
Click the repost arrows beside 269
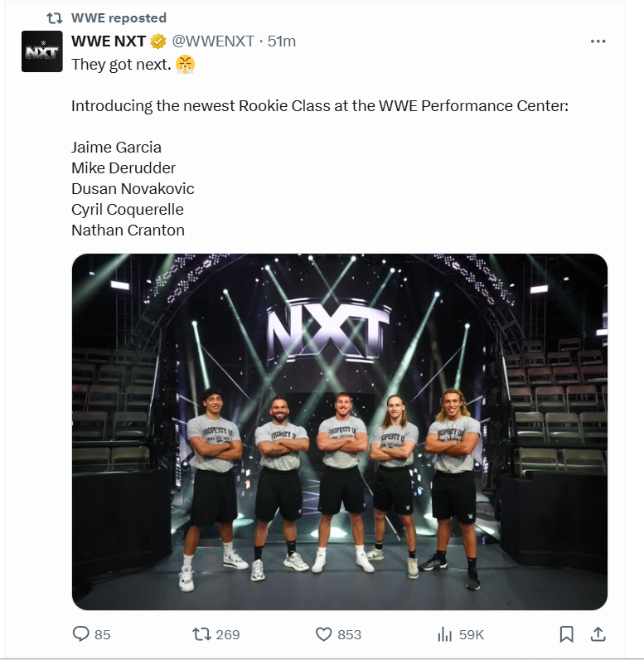pyautogui.click(x=201, y=634)
